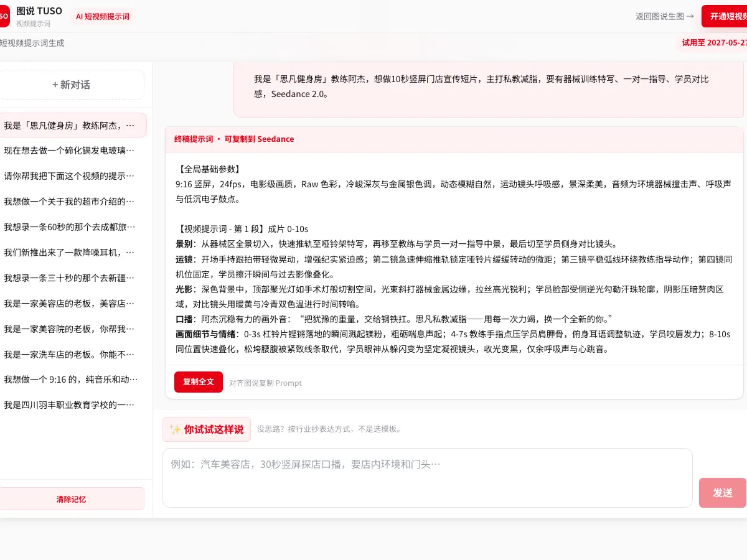747x560 pixels.
Task: Focus the prompt input box 例如：汽车美容店
Action: click(x=428, y=478)
